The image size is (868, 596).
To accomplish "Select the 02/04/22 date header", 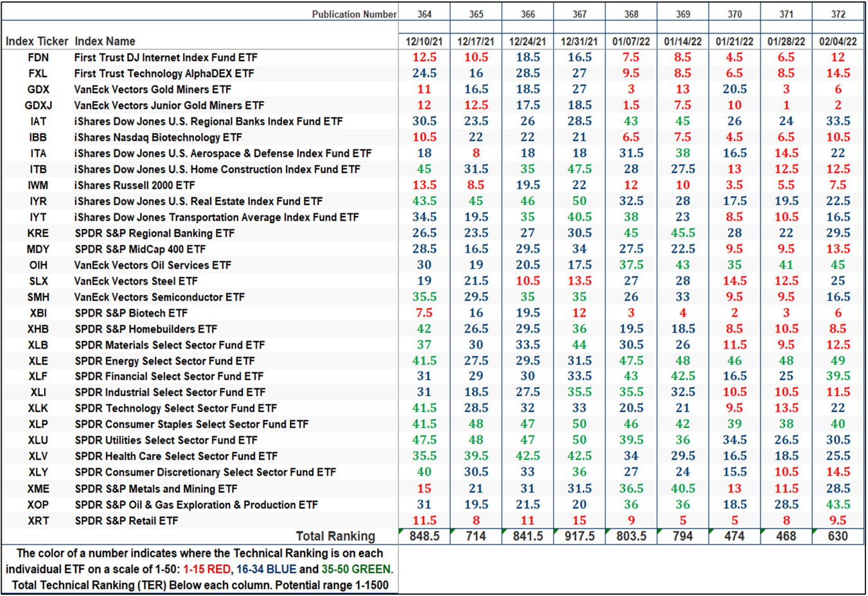I will [838, 41].
